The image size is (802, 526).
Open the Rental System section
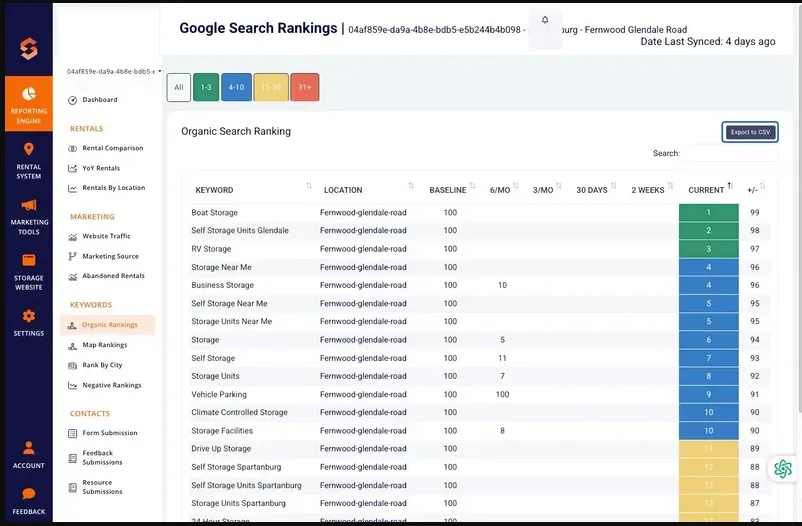(29, 161)
